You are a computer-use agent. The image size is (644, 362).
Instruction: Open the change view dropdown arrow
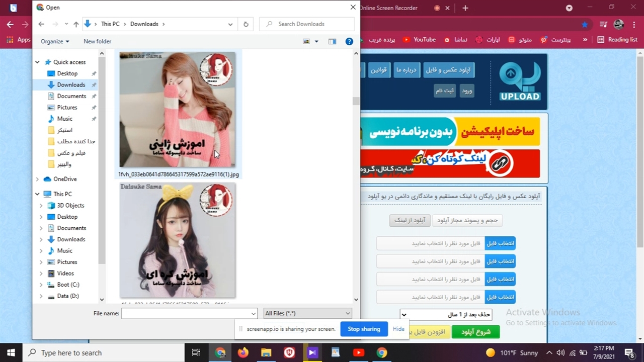(x=316, y=42)
